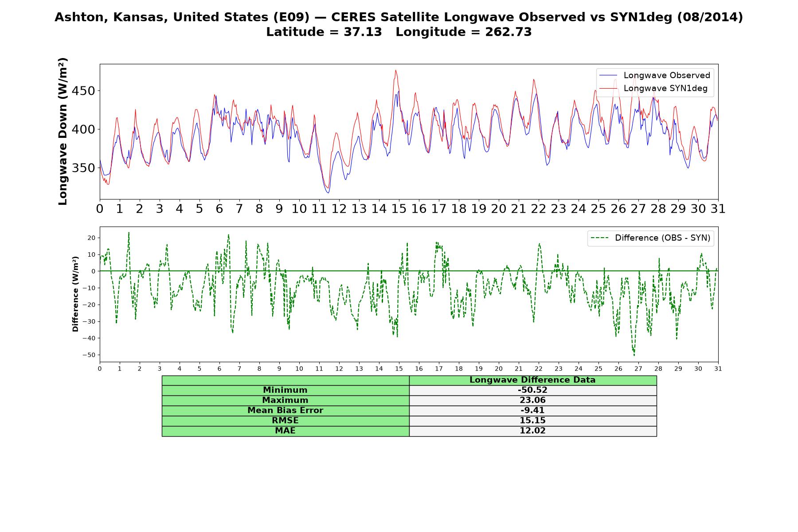The width and height of the screenshot is (798, 532).
Task: Select the Maximum row label in table
Action: tap(286, 400)
